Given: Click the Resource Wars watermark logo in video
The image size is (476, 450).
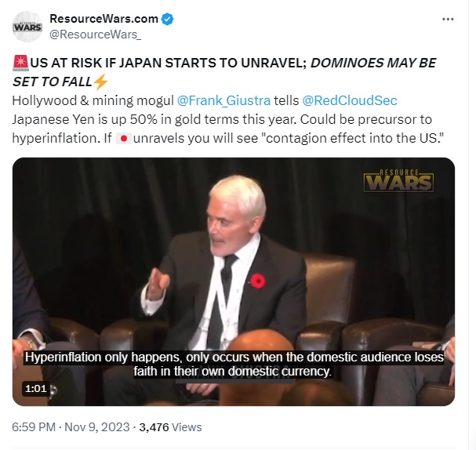Looking at the screenshot, I should pyautogui.click(x=398, y=181).
